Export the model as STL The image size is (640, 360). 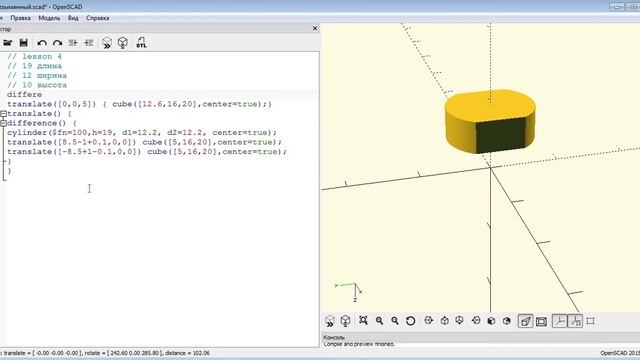(x=141, y=42)
